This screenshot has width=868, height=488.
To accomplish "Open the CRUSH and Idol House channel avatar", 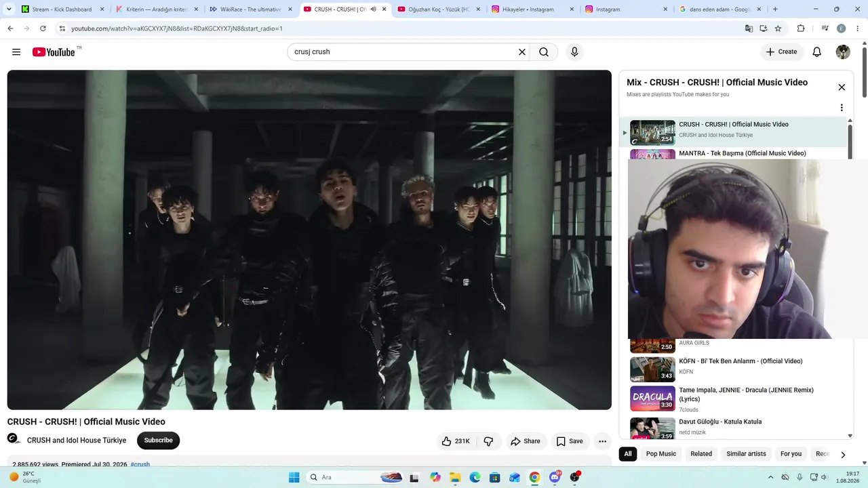I will pyautogui.click(x=14, y=439).
